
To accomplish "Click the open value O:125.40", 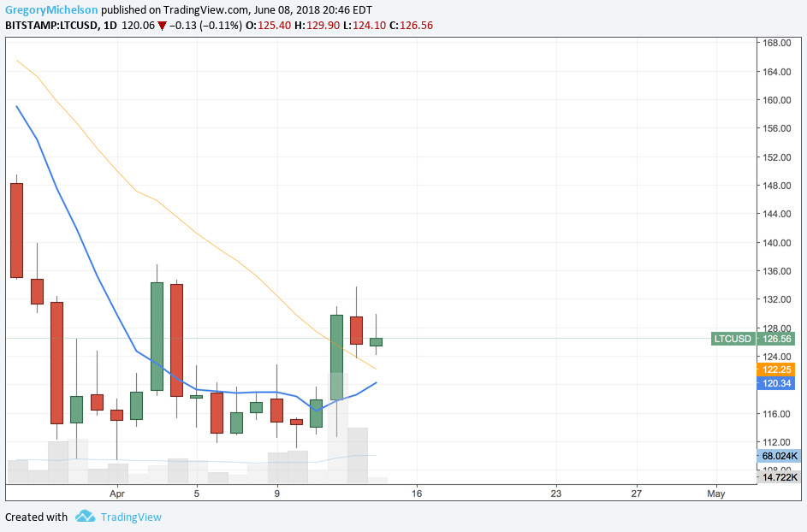I will click(268, 25).
